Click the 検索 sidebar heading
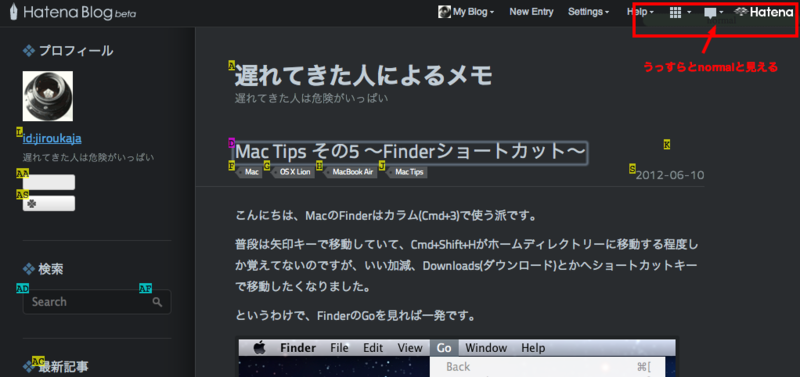The width and height of the screenshot is (800, 377). pyautogui.click(x=51, y=269)
